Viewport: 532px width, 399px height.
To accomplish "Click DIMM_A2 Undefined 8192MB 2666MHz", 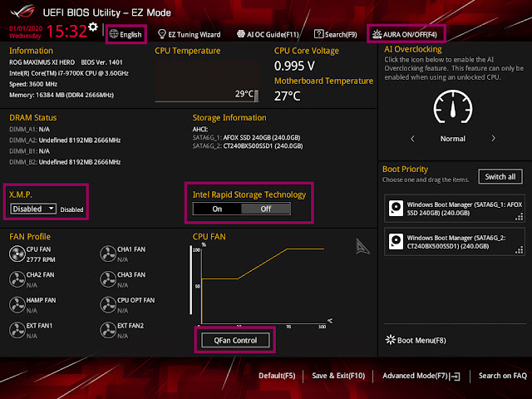I will coord(65,140).
